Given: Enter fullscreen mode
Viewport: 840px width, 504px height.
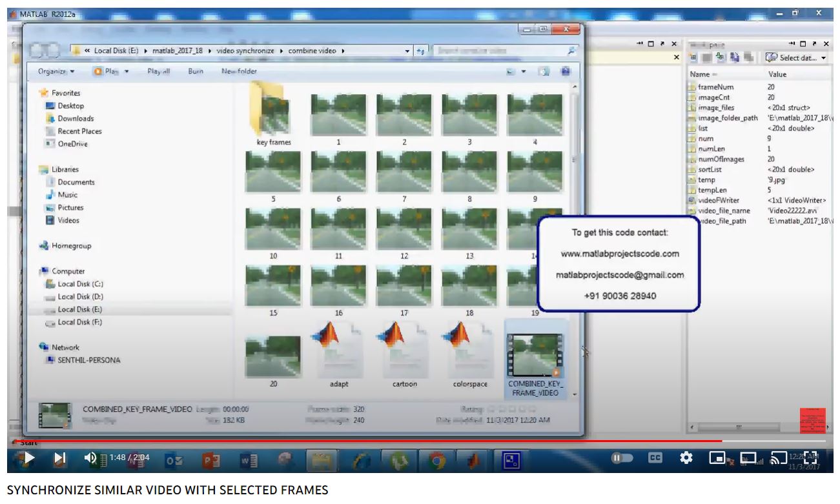Looking at the screenshot, I should coord(810,458).
